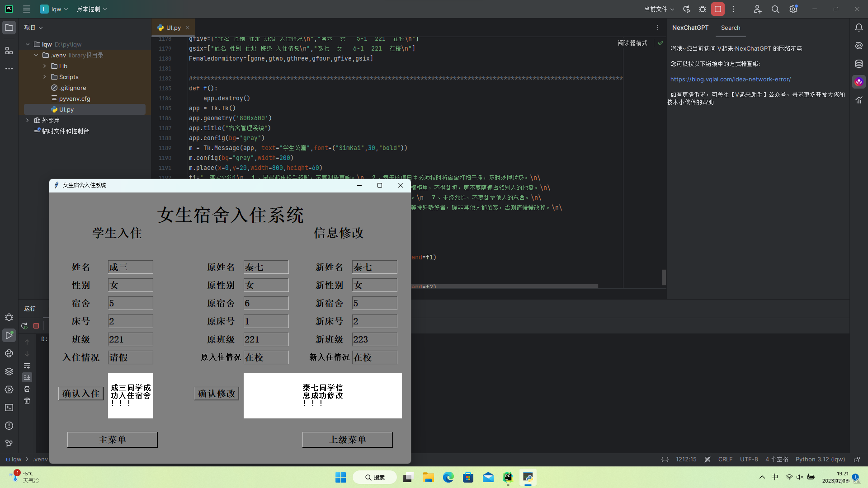
Task: Click the 新班级 new class field showing 223
Action: (x=375, y=339)
